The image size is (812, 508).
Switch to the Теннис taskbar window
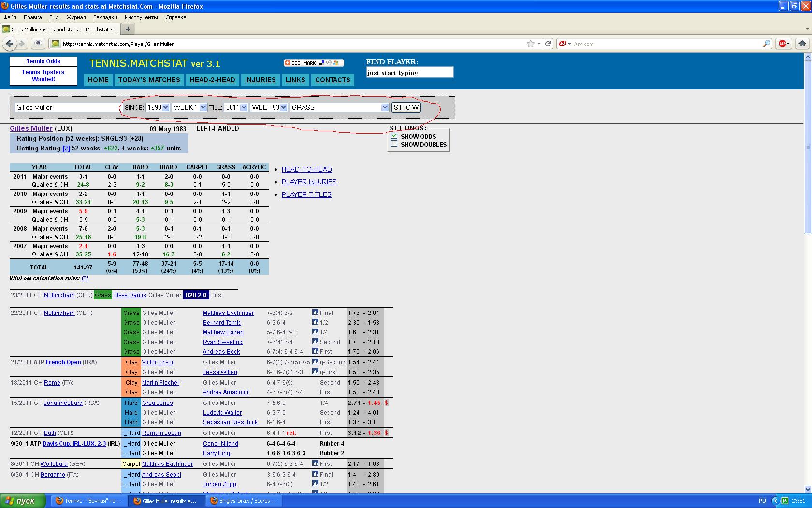(x=89, y=501)
